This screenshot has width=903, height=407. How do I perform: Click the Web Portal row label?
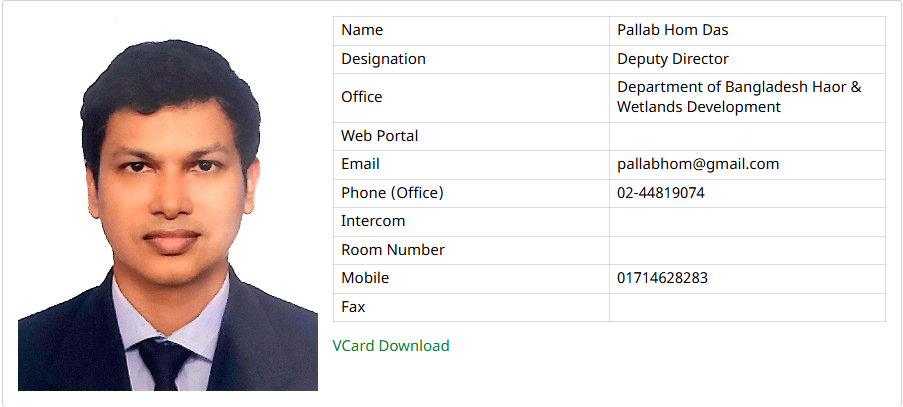coord(380,136)
